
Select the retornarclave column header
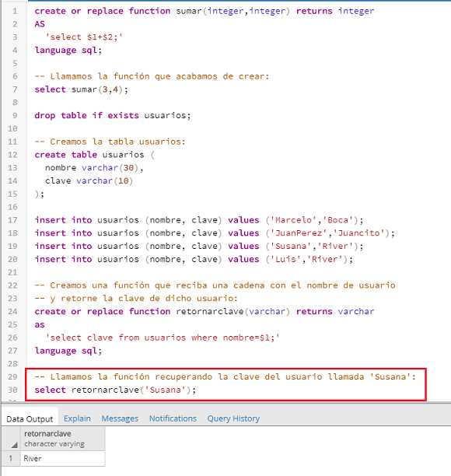point(62,439)
